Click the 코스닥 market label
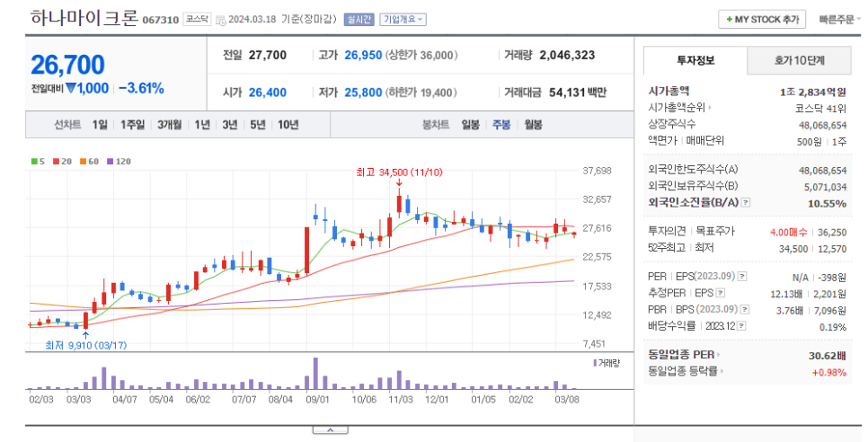This screenshot has width=868, height=442. pyautogui.click(x=197, y=19)
